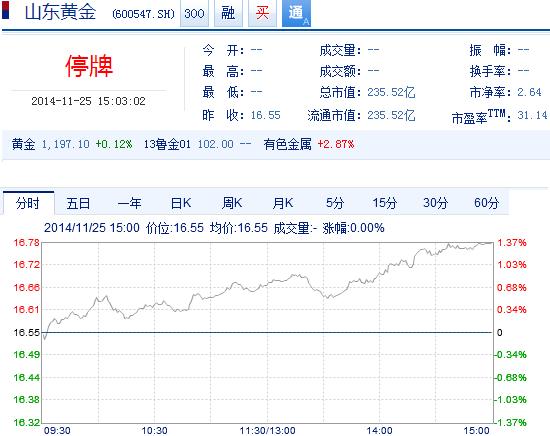The width and height of the screenshot is (550, 436).
Task: Open the 黄金 quote link
Action: tap(24, 144)
